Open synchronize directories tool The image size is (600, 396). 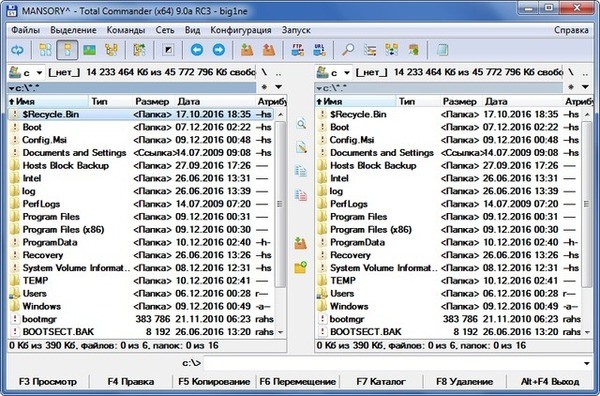[392, 50]
